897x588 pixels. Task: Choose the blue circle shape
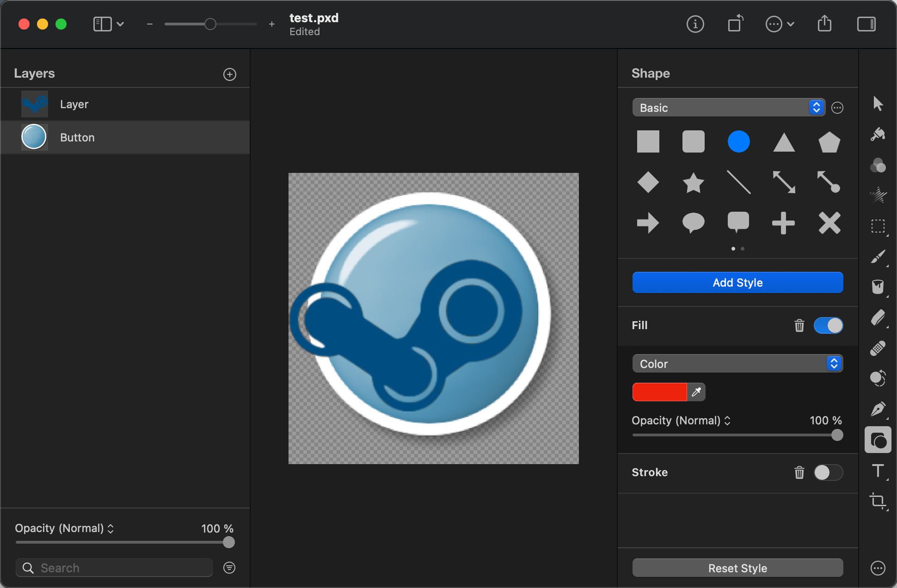[738, 141]
